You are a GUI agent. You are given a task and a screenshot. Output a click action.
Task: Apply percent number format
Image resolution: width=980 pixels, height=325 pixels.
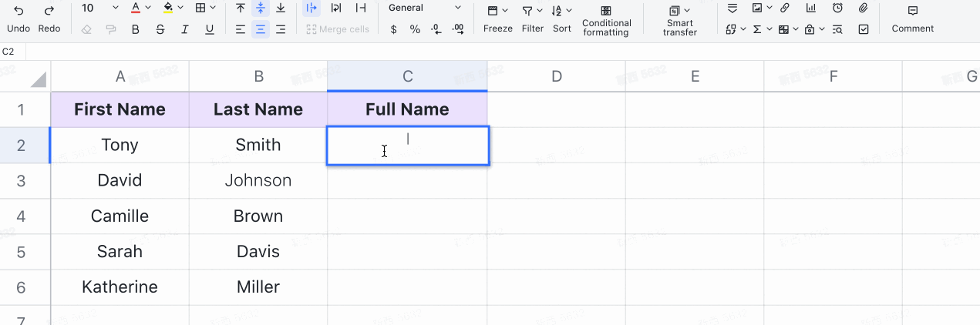(x=415, y=29)
